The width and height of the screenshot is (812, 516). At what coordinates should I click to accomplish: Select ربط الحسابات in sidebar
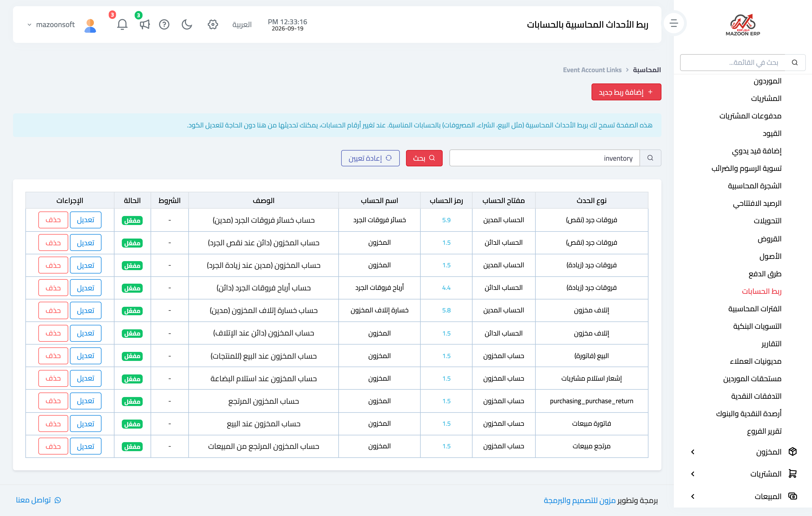coord(762,291)
